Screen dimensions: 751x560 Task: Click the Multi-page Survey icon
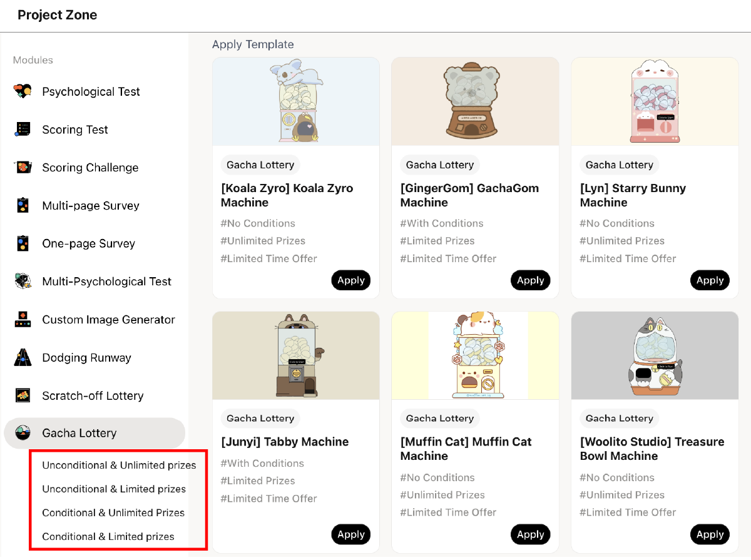(x=23, y=206)
